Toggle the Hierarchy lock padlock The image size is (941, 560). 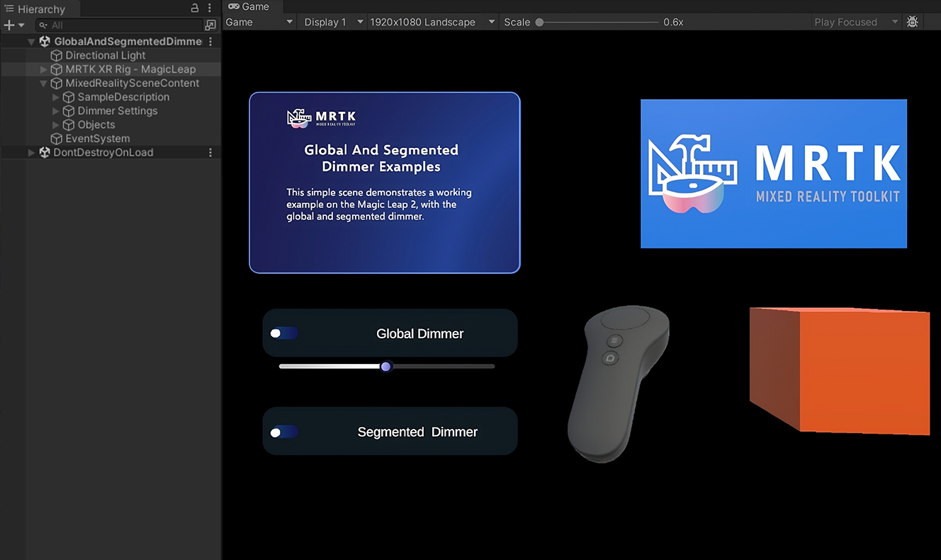194,7
